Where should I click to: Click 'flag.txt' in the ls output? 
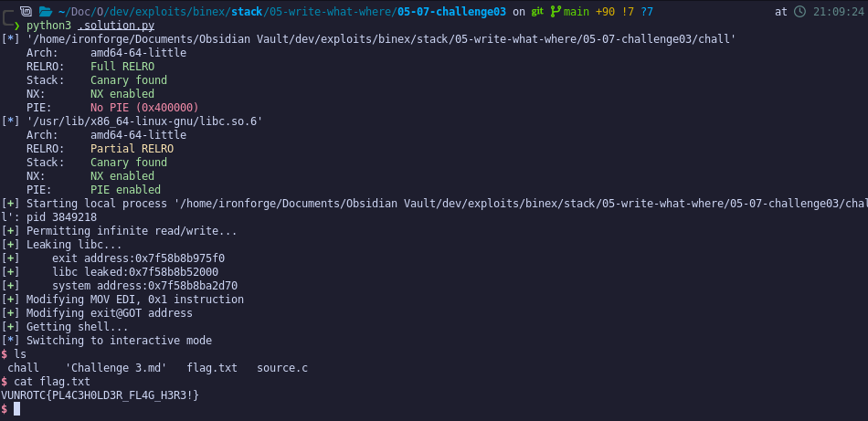click(212, 368)
